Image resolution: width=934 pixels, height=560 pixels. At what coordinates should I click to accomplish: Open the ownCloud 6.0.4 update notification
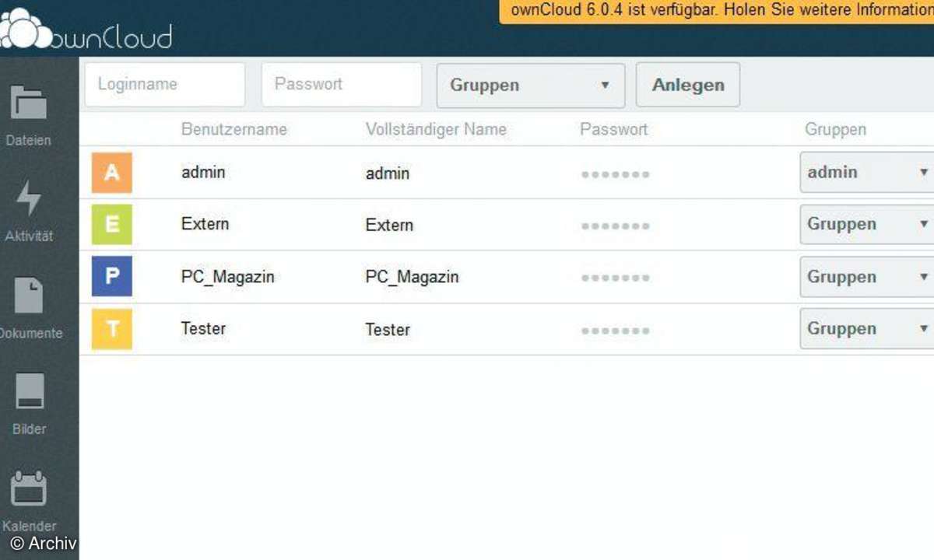(x=717, y=11)
